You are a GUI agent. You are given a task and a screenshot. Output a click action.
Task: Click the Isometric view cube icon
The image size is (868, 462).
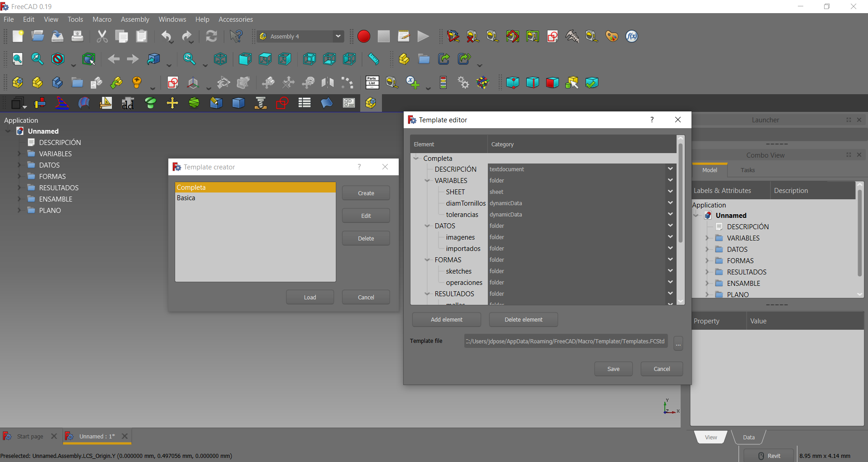pos(220,59)
